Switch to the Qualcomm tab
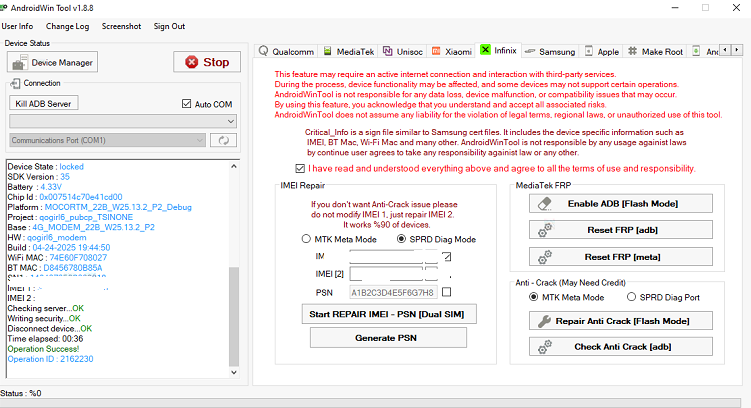 click(286, 51)
